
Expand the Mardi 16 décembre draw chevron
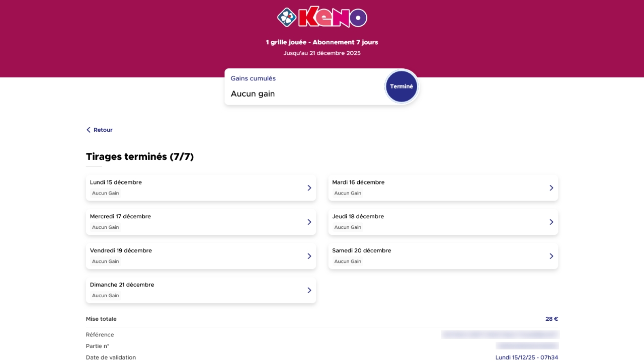551,188
